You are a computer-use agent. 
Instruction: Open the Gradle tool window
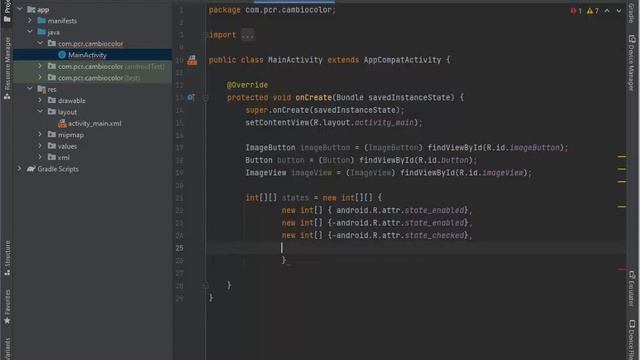(x=631, y=12)
